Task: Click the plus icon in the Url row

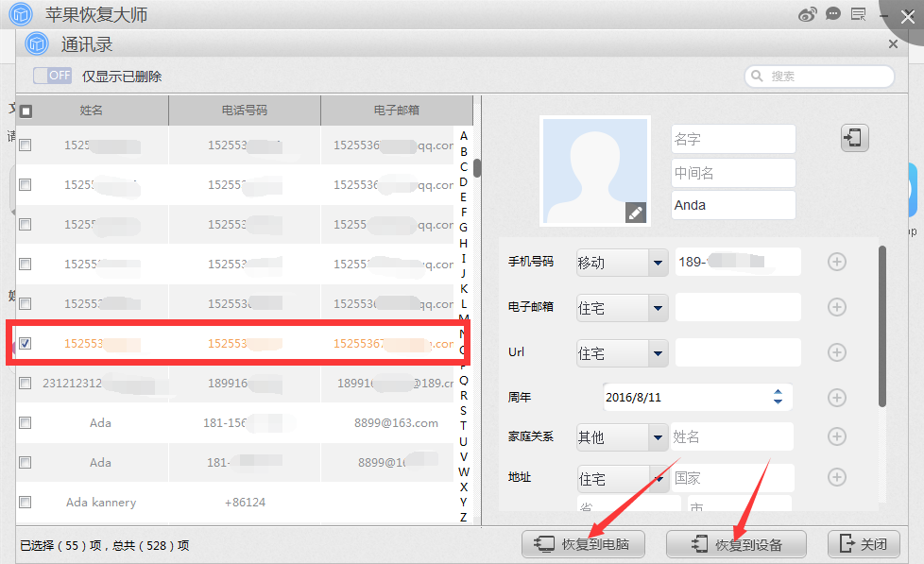Action: tap(836, 352)
